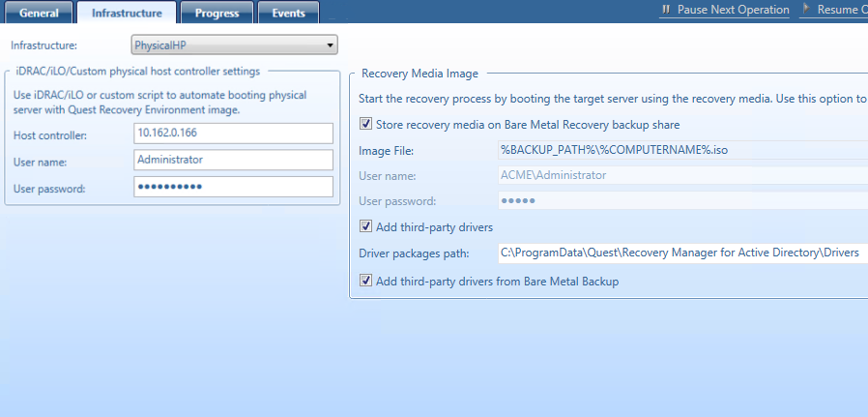This screenshot has height=417, width=868.
Task: Click the Image File path field
Action: pyautogui.click(x=683, y=150)
